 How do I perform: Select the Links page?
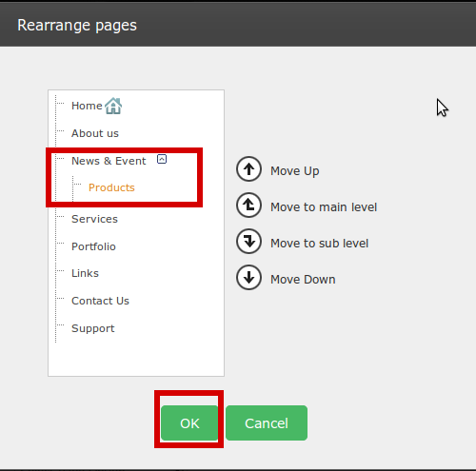point(85,273)
